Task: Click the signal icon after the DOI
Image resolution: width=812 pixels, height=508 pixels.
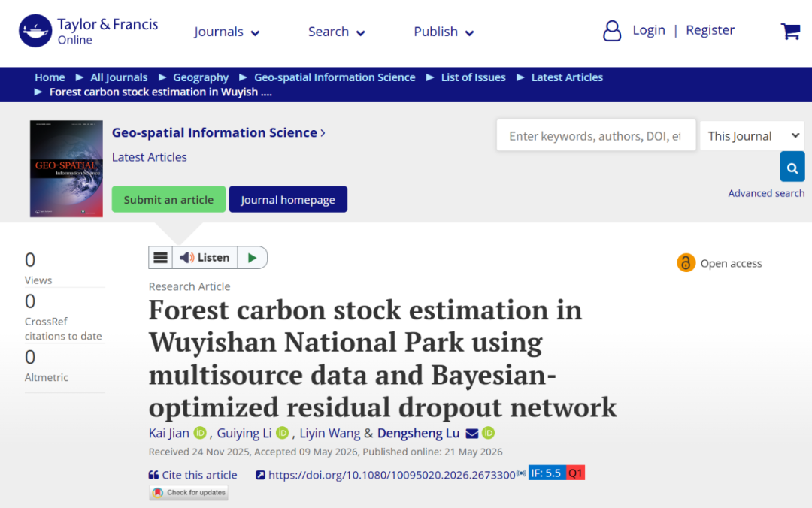Action: pos(521,473)
